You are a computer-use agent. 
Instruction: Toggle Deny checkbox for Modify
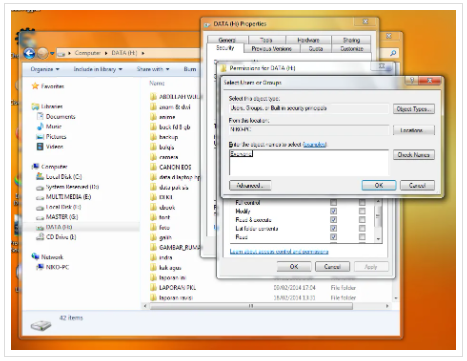coord(362,211)
